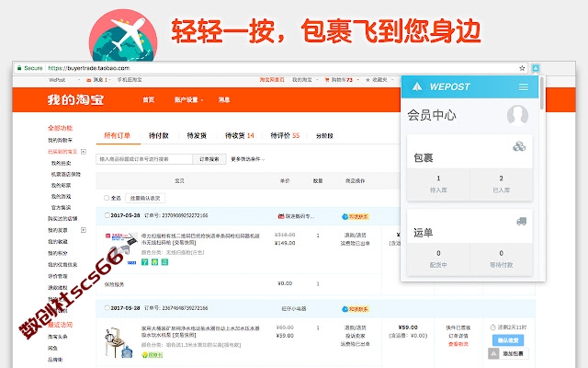588x368 pixels.
Task: Open the 淘宝网首页 link
Action: click(272, 80)
